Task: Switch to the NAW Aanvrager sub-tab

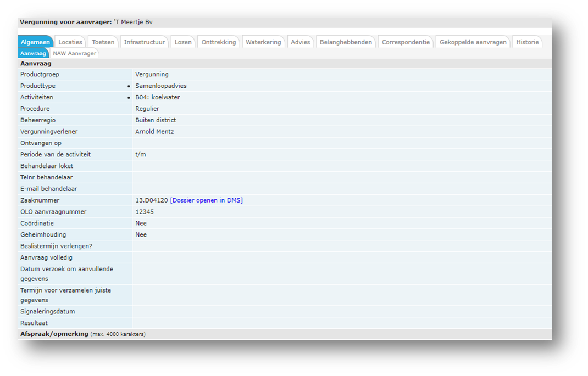Action: (75, 53)
